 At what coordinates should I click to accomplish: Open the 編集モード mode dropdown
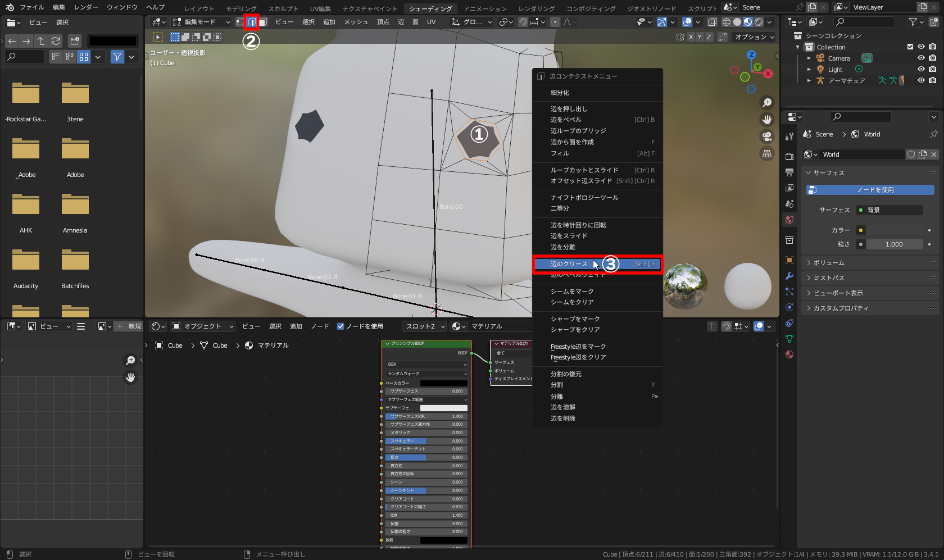click(202, 22)
